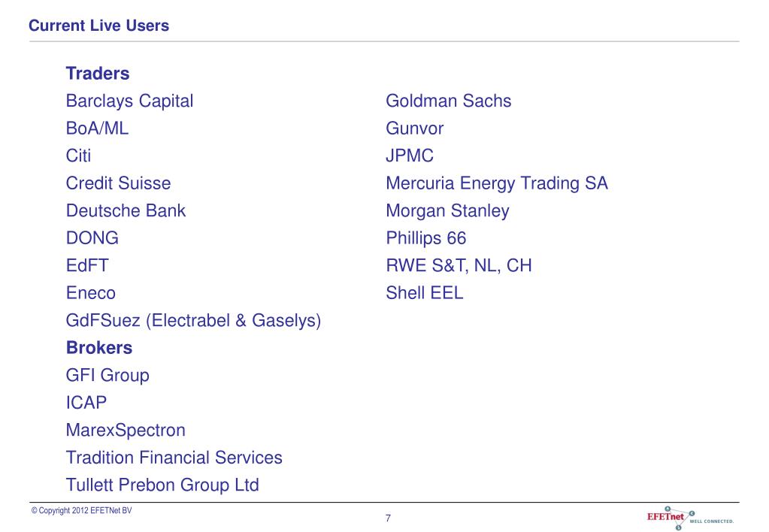Select Credit Suisse in traders list

(118, 183)
